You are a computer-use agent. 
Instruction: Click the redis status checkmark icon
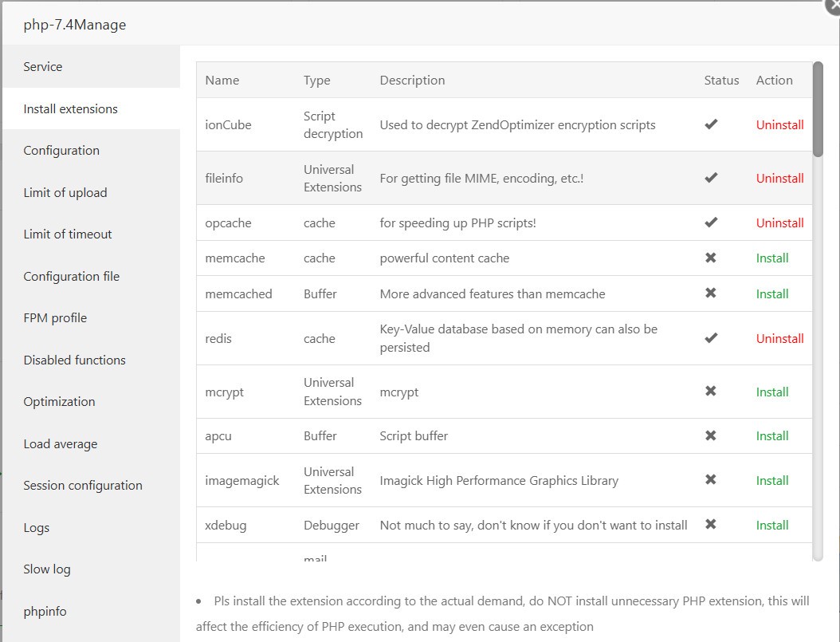pyautogui.click(x=711, y=338)
